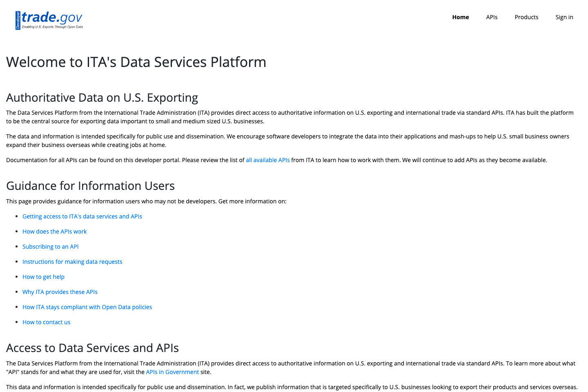Open Instructions for making data requests
This screenshot has width=588, height=392.
tap(72, 261)
